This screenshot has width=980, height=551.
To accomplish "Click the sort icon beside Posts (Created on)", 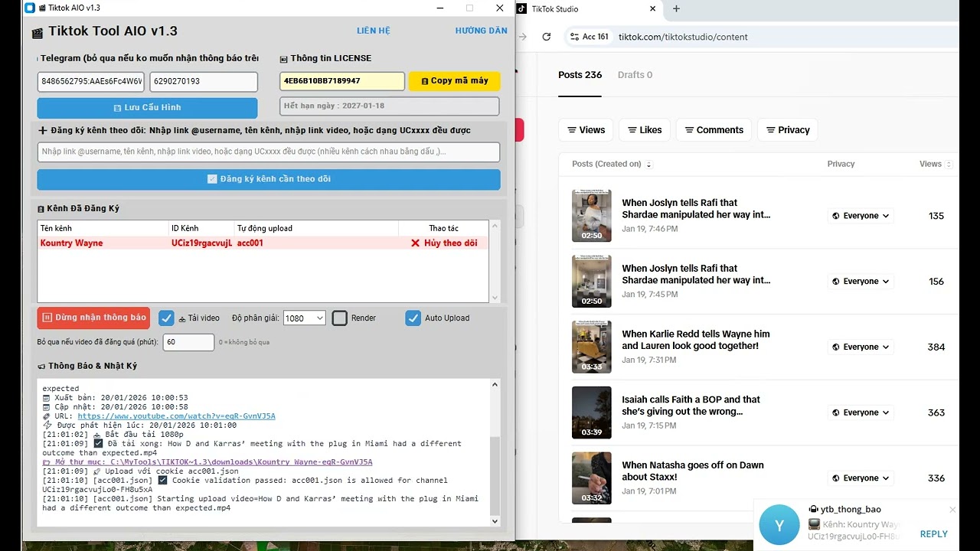I will (648, 165).
